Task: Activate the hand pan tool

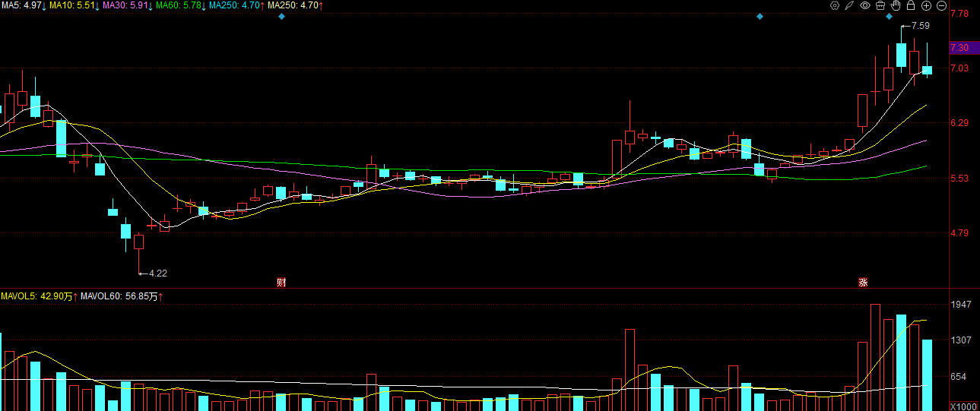Action: (x=896, y=5)
